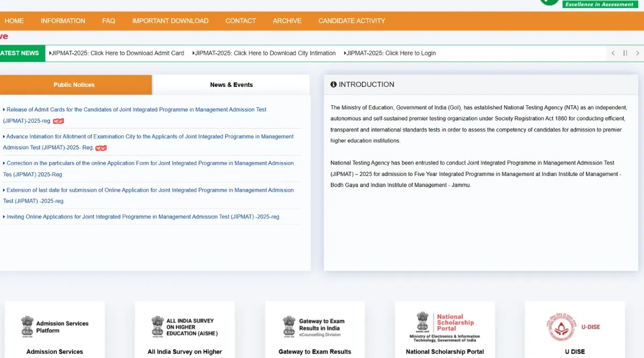
Task: Go to the ARCHIVE menu
Action: [287, 21]
